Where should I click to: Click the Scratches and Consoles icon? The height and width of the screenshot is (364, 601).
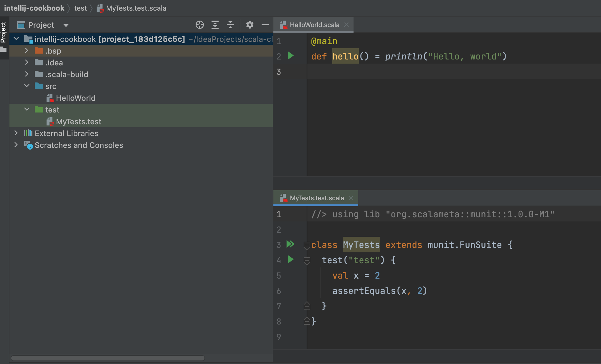28,145
